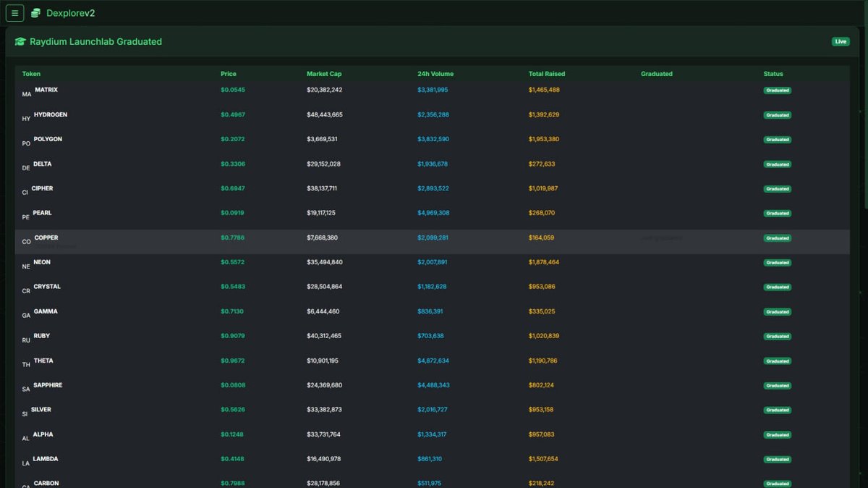Click ALPHA market cap $33,731,764
This screenshot has width=868, height=488.
coord(323,434)
